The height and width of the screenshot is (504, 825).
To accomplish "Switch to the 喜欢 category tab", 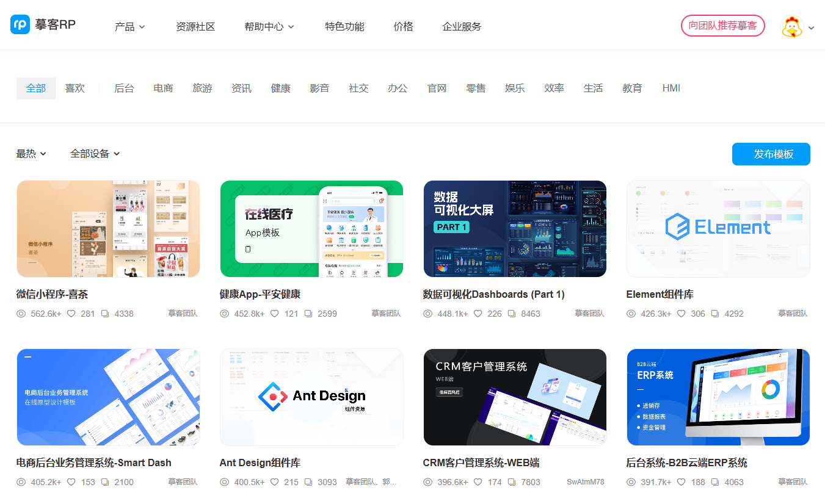I will coord(75,88).
